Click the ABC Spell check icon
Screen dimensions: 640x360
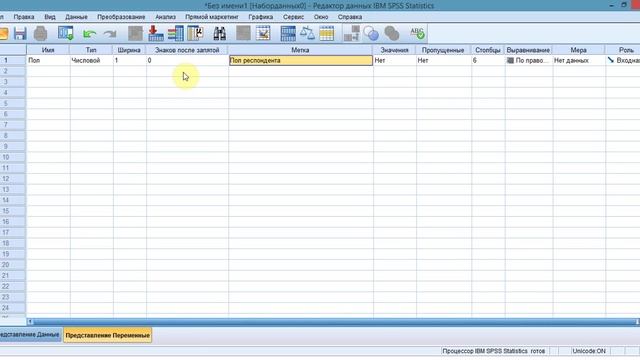click(x=417, y=33)
